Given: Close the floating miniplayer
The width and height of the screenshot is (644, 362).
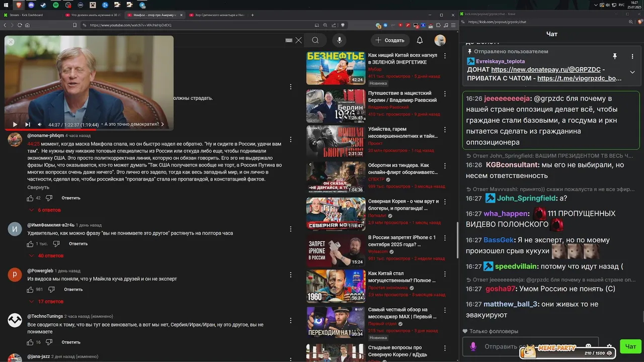Looking at the screenshot, I should click(x=11, y=42).
